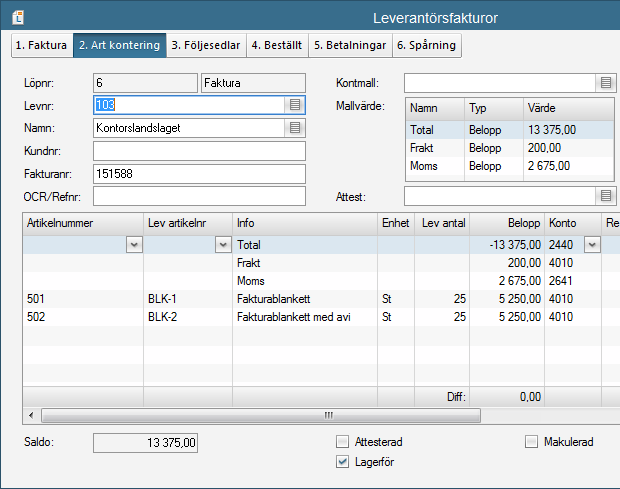
Task: Expand the Lev artikelnr dropdown in Total row
Action: pos(223,245)
